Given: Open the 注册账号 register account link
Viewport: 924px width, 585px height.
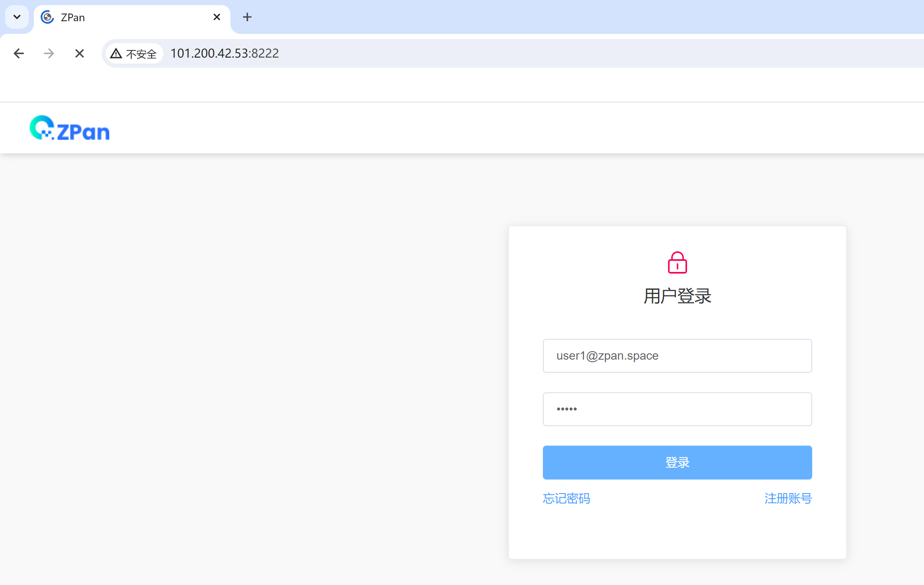Looking at the screenshot, I should tap(788, 498).
